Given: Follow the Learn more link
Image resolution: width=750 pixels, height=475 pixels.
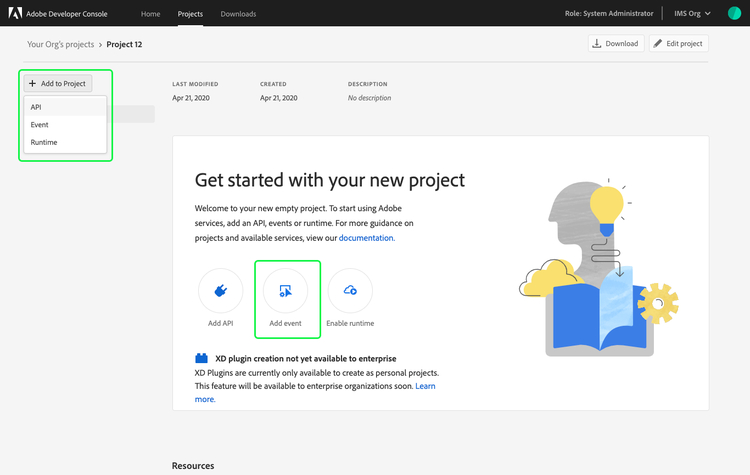Looking at the screenshot, I should pyautogui.click(x=425, y=386).
